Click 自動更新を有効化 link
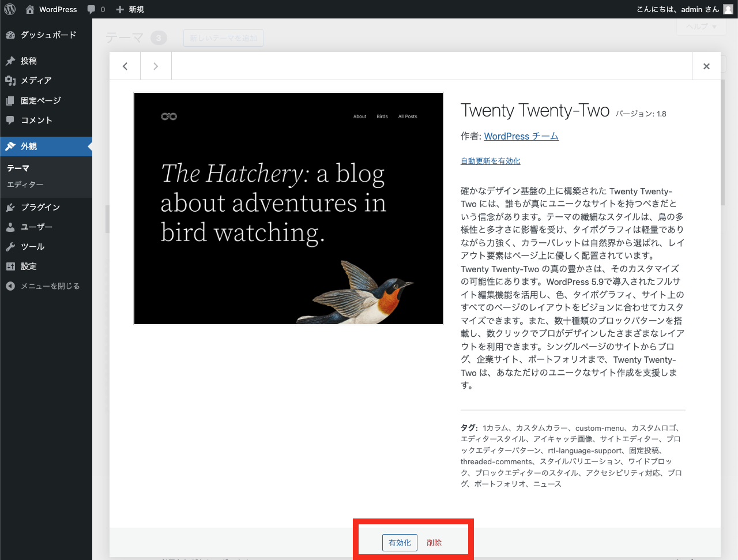The image size is (738, 560). coord(491,161)
